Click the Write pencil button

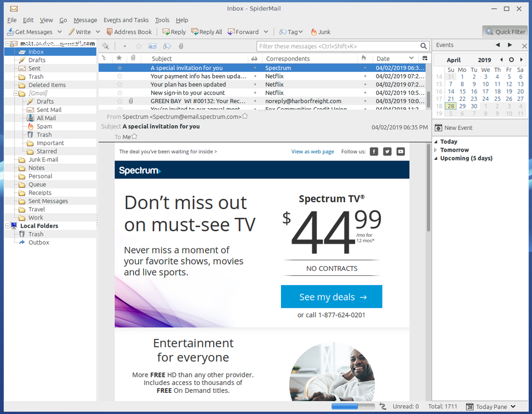[80, 32]
